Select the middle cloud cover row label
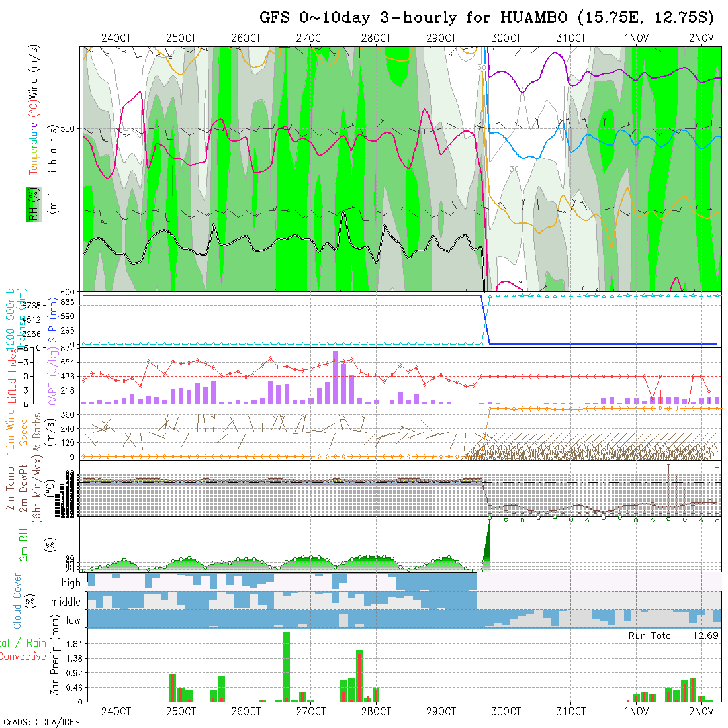 66,602
